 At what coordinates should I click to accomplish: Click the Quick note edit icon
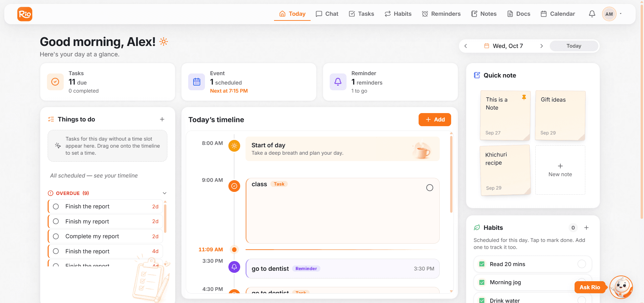(x=477, y=75)
